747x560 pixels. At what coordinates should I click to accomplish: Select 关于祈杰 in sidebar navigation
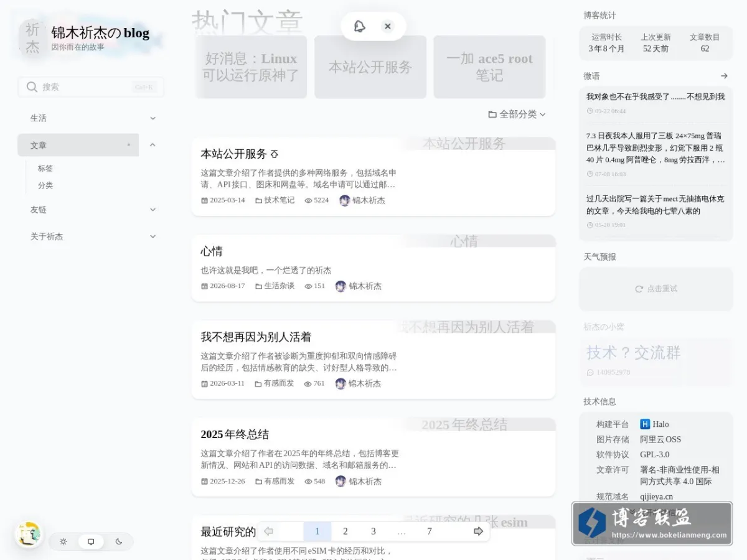tap(47, 236)
